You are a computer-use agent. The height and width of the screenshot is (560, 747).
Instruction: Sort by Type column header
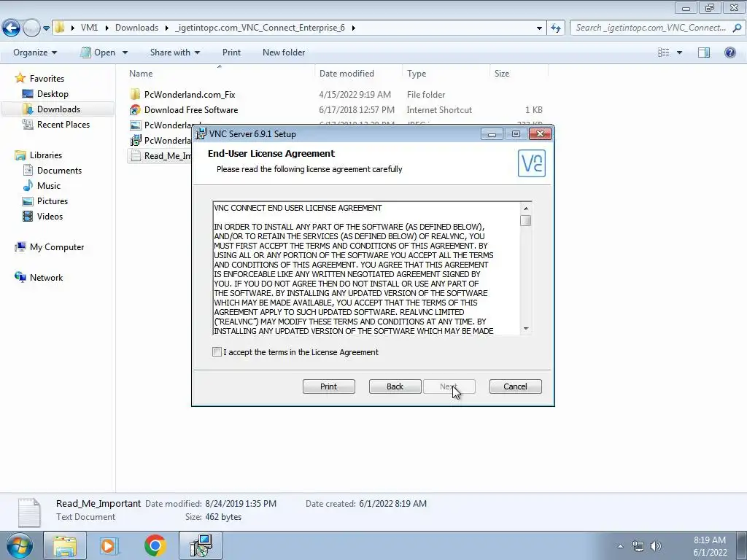tap(417, 74)
